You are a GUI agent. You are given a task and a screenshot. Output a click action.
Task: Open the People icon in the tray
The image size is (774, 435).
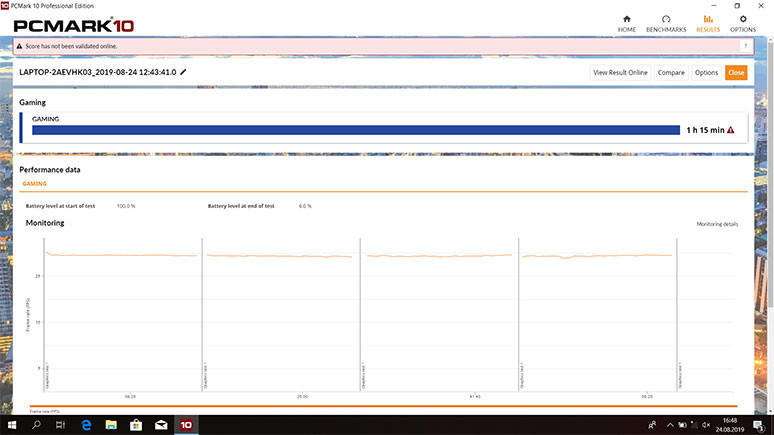[652, 425]
